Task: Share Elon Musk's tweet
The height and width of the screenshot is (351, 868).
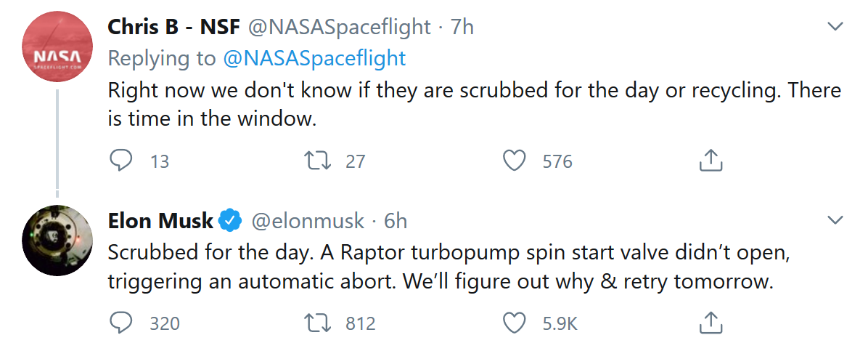Action: [x=711, y=323]
